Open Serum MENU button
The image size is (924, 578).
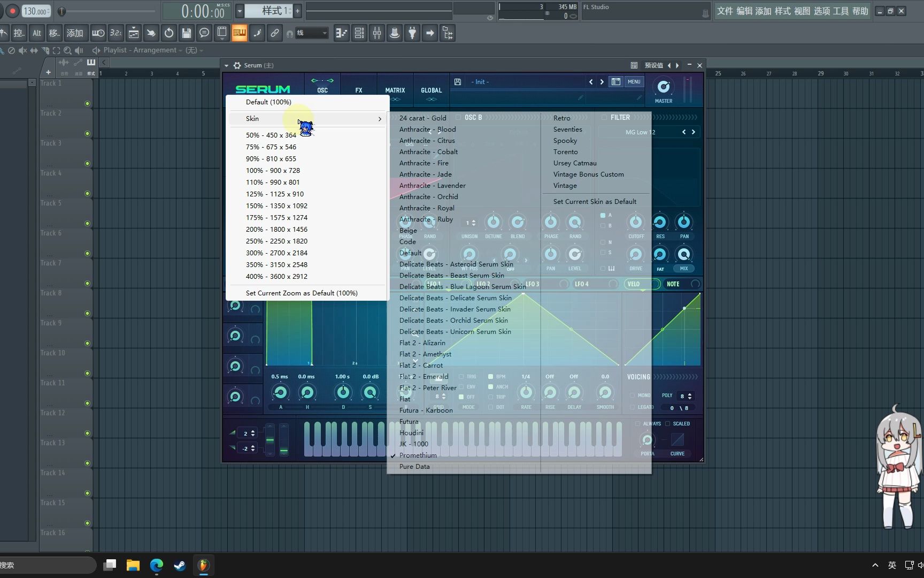634,82
